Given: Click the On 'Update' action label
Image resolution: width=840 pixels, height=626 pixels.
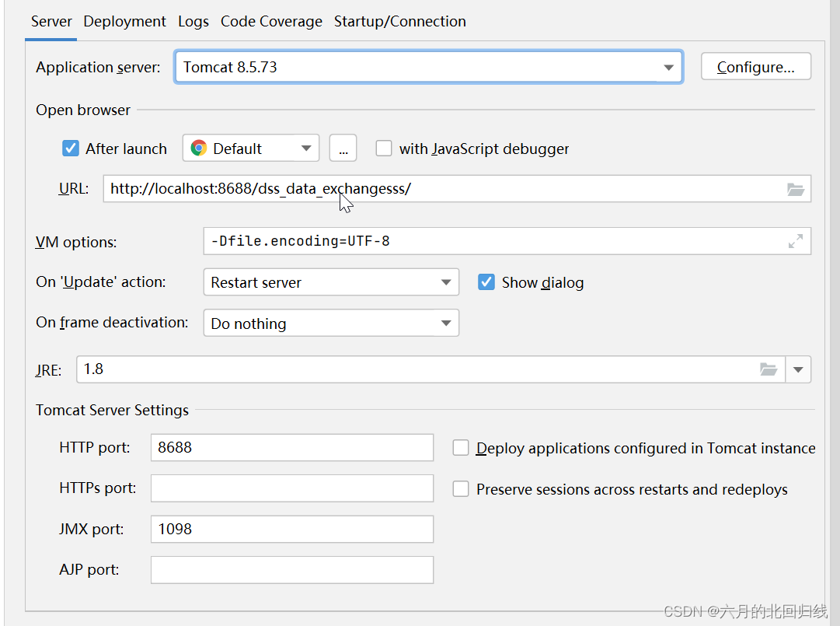Looking at the screenshot, I should point(101,282).
